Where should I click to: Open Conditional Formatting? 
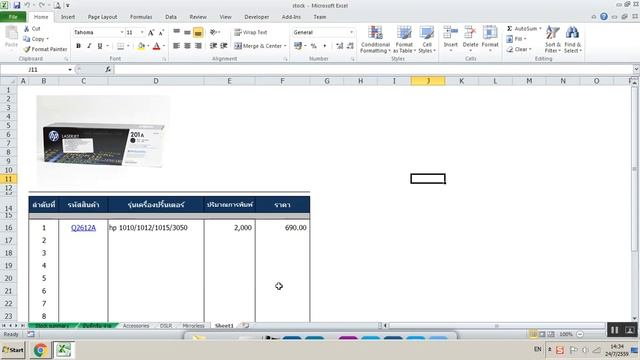coord(375,39)
